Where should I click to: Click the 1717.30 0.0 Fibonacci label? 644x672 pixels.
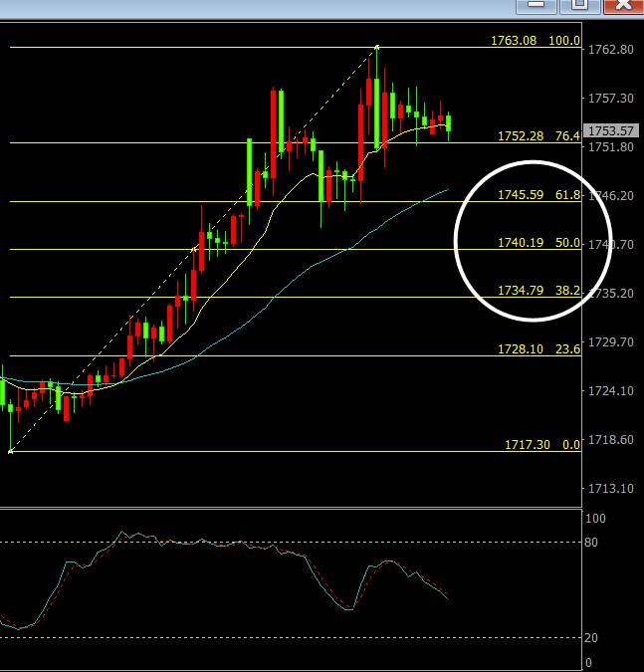pos(542,445)
